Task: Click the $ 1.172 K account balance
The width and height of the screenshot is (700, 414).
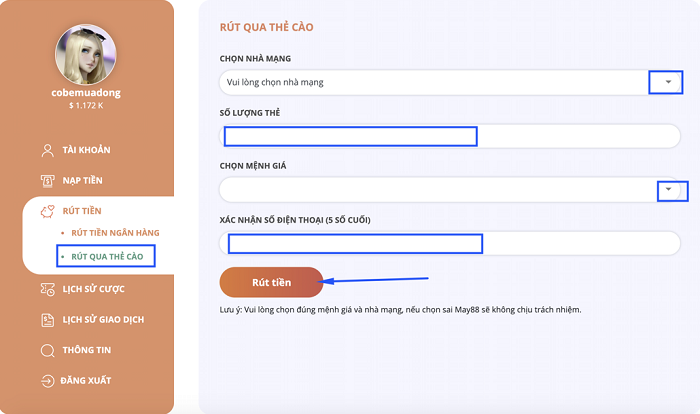Action: point(86,105)
